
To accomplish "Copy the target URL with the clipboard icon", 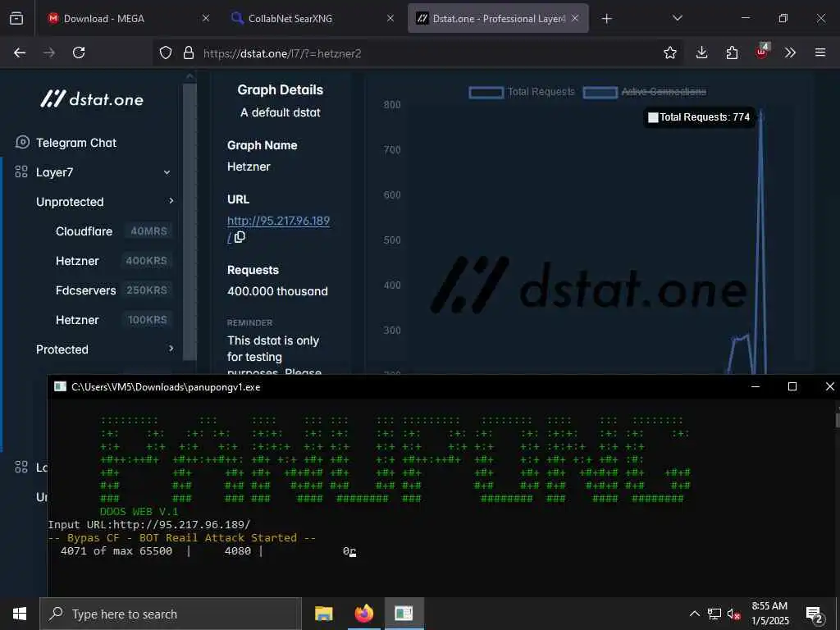I will pos(240,237).
